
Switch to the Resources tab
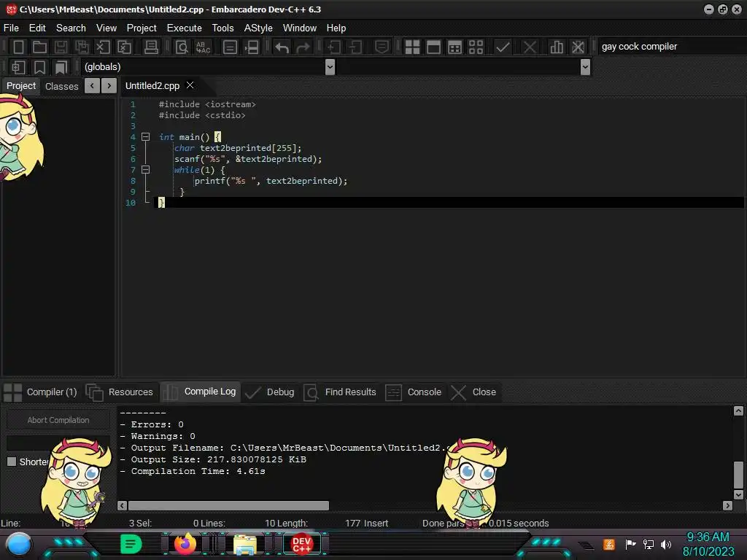pos(120,392)
